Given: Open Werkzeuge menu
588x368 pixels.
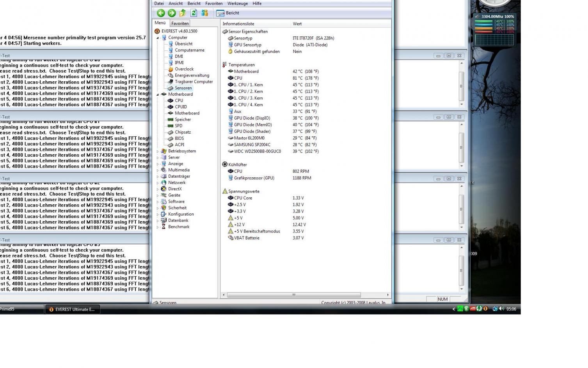Looking at the screenshot, I should [238, 4].
